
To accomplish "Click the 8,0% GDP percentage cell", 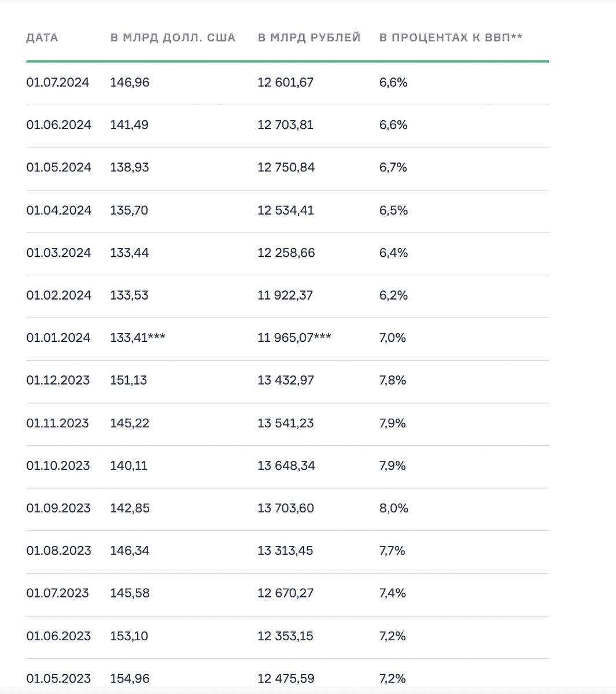I will (x=394, y=508).
